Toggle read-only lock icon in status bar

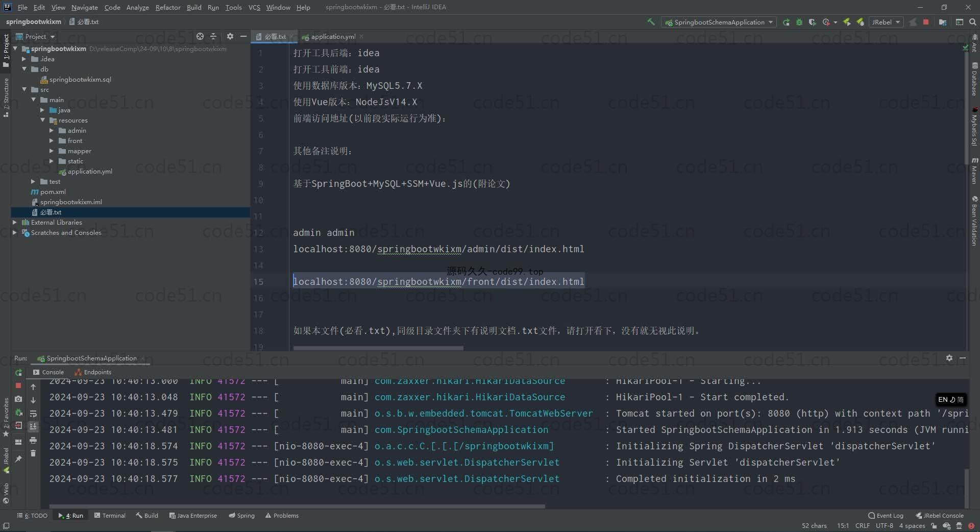point(934,525)
